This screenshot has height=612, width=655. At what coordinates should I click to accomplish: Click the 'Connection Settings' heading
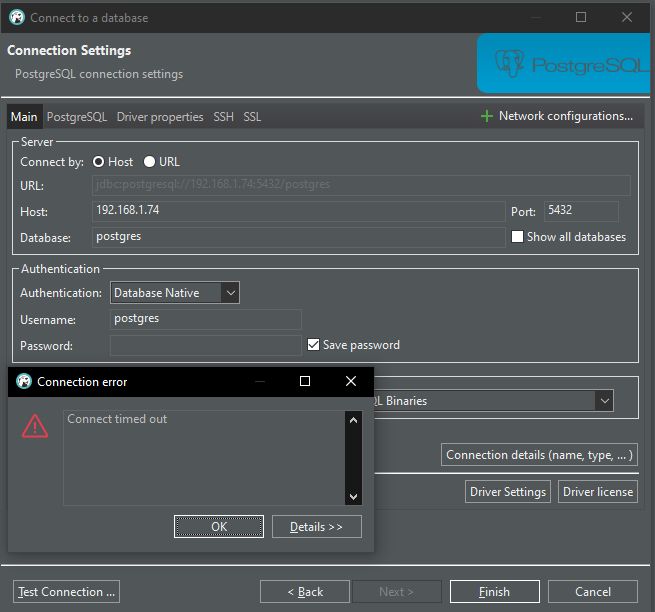click(69, 50)
